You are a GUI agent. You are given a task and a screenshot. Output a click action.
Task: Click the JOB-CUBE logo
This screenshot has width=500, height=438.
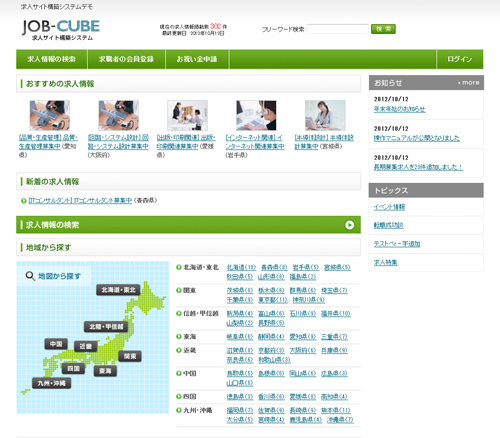(x=61, y=30)
